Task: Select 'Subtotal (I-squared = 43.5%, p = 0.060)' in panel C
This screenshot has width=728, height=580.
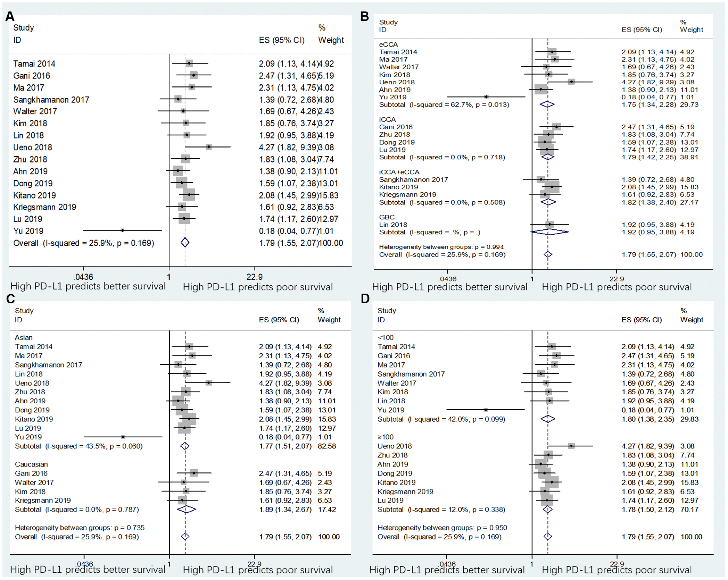Action: pyautogui.click(x=78, y=446)
